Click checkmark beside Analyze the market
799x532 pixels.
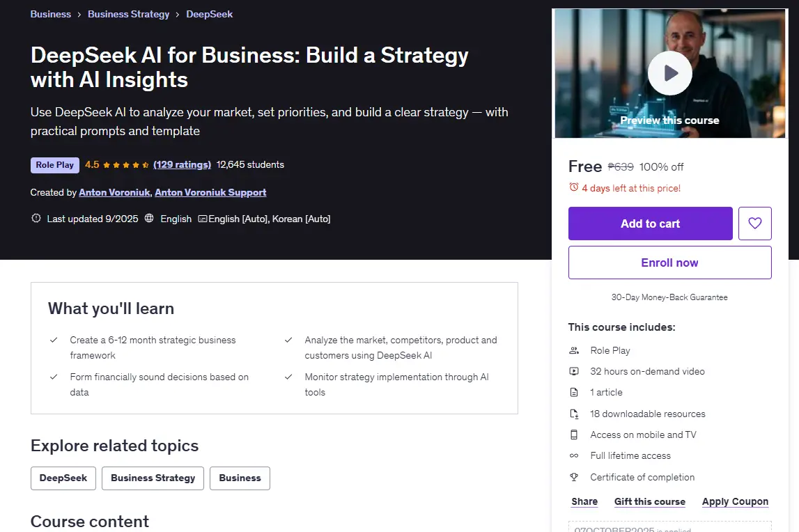[288, 340]
